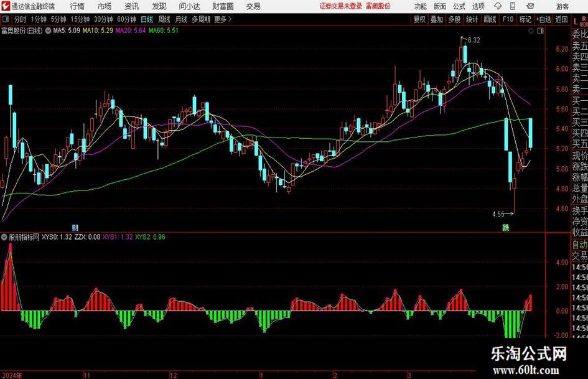This screenshot has height=379, width=588.
Task: Click the 复权 toolbar button
Action: coord(419,19)
